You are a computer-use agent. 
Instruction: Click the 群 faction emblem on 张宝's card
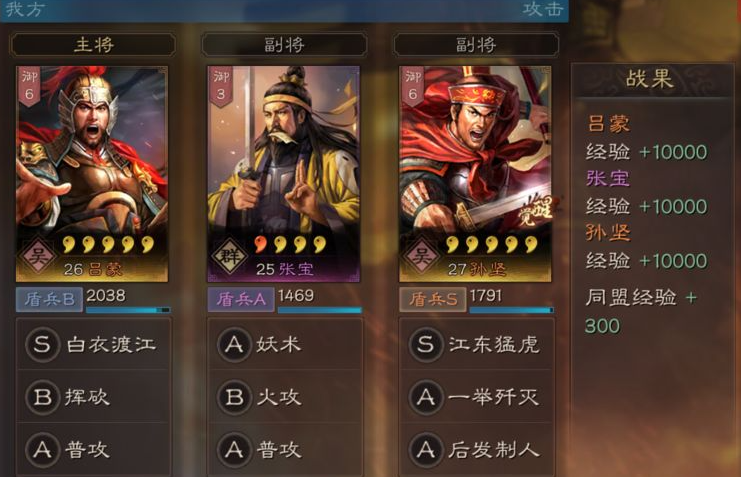click(230, 256)
